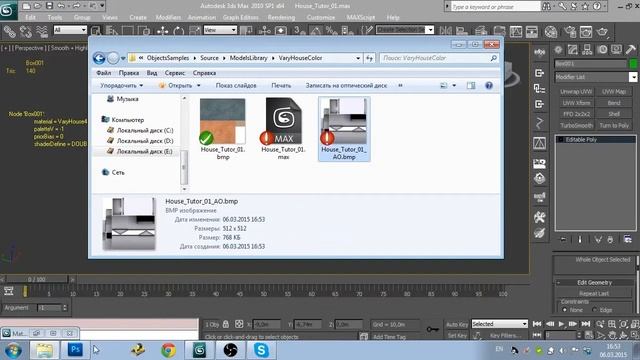Click Показ слайдов button
This screenshot has width=640, height=360.
click(236, 85)
